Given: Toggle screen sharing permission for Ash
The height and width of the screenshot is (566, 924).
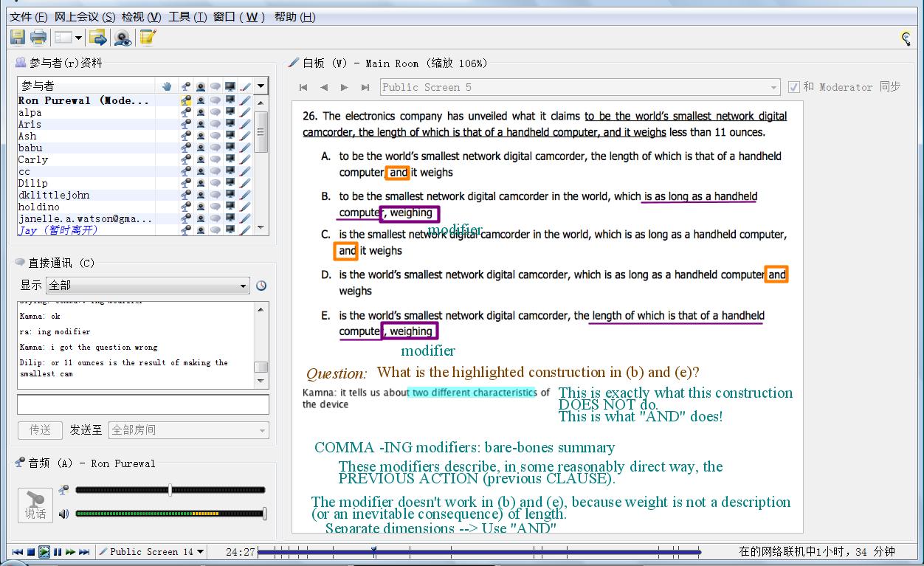Looking at the screenshot, I should click(x=230, y=136).
